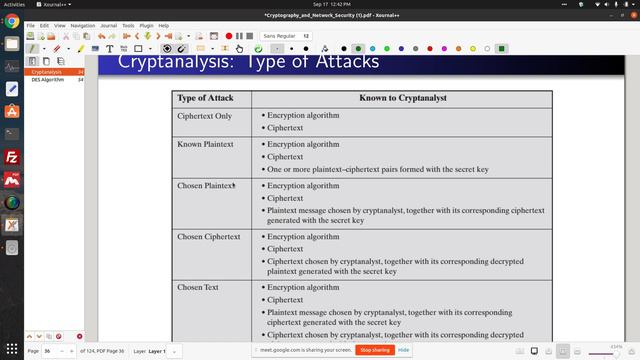
Task: Open Eraser options dropdown arrow
Action: (68, 49)
